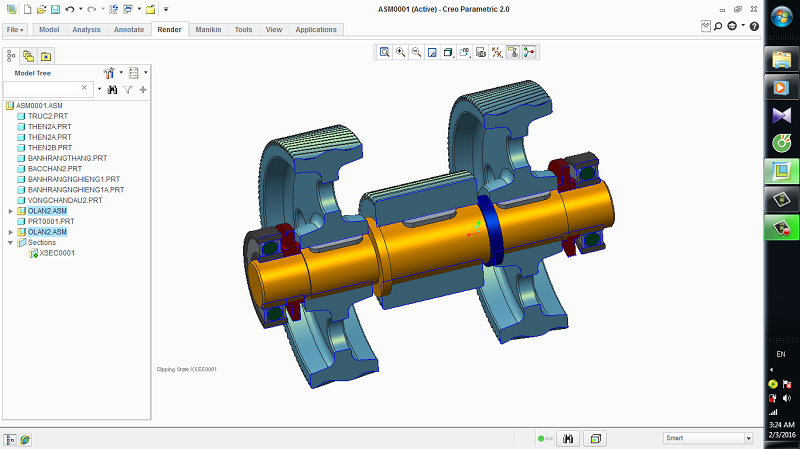This screenshot has width=800, height=449.
Task: Open the Smart selection filter dropdown
Action: [x=747, y=438]
